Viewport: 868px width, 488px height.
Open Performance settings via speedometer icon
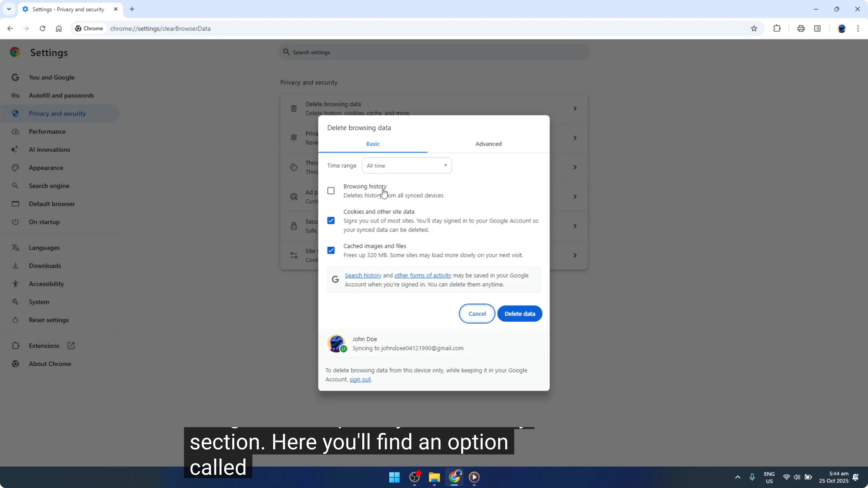15,132
